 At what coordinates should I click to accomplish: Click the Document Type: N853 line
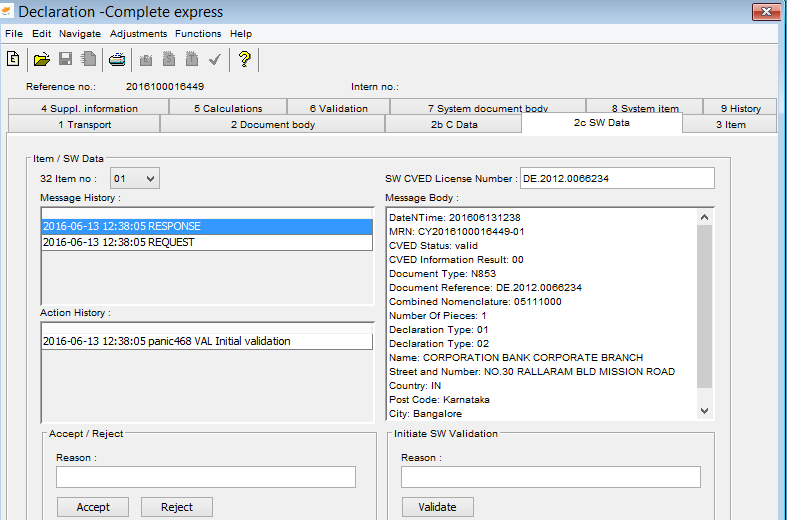tap(442, 274)
